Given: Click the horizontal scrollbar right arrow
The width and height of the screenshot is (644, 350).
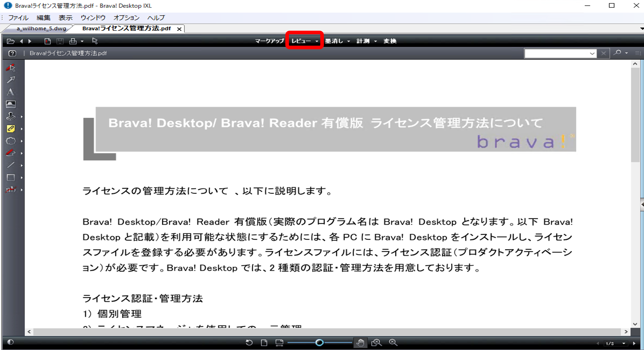Looking at the screenshot, I should point(626,332).
